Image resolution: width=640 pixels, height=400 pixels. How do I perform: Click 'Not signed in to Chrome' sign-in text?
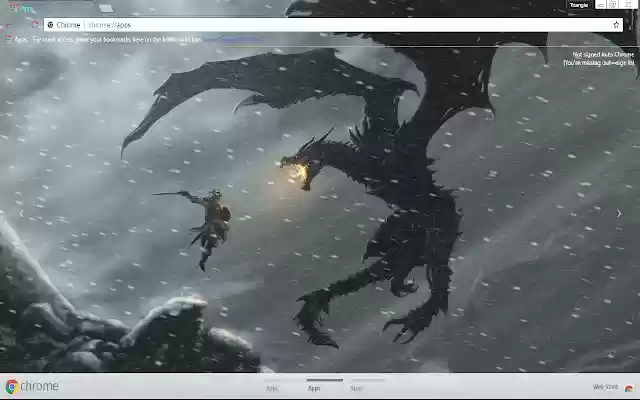pos(599,58)
